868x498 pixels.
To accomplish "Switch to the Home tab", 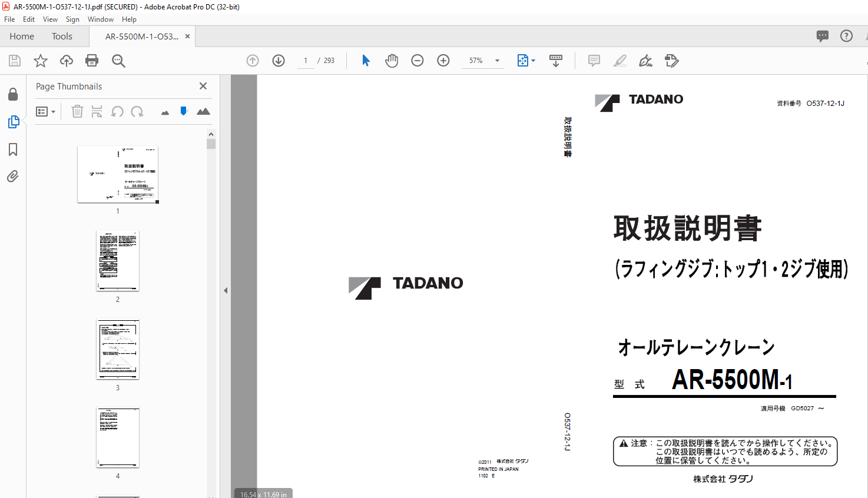I will pos(22,36).
